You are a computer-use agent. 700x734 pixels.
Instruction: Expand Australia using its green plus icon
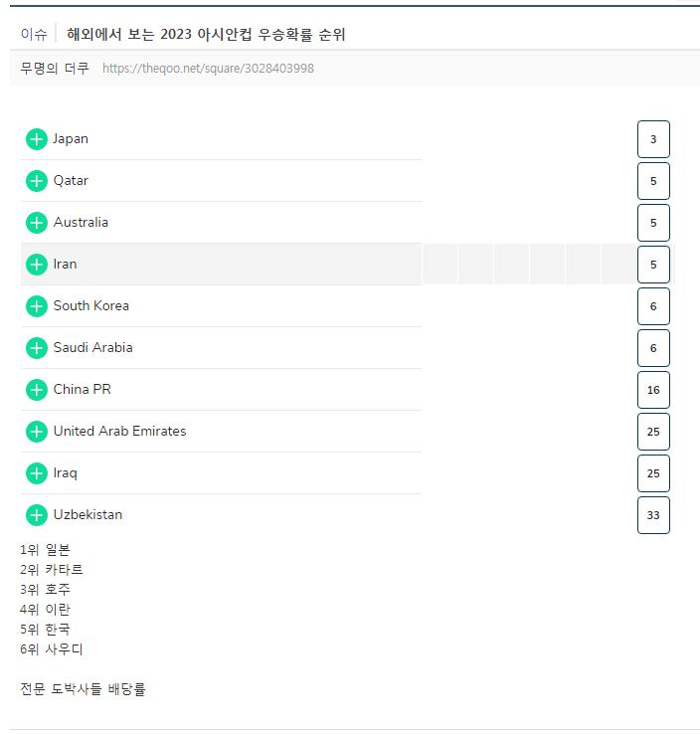(37, 223)
